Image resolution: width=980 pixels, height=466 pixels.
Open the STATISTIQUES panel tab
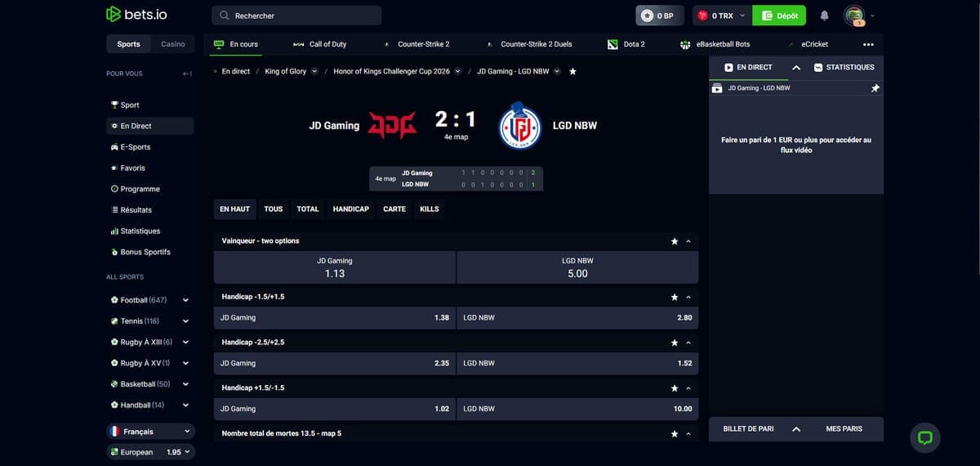(x=844, y=67)
